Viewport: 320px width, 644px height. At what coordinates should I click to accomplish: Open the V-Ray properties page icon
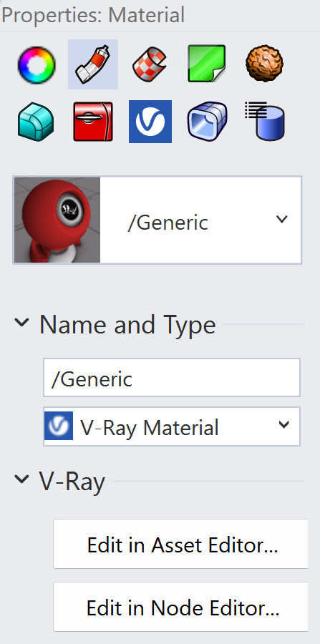pos(150,122)
